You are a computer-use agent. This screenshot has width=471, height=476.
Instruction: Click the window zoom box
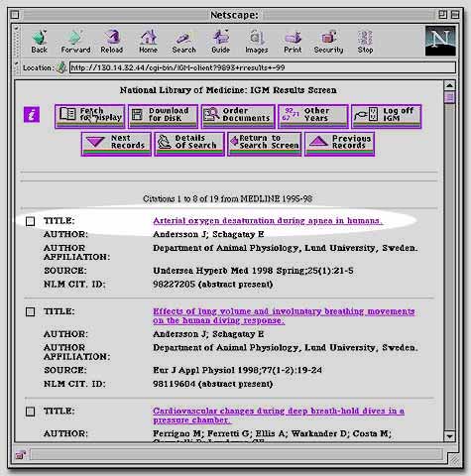[442, 15]
